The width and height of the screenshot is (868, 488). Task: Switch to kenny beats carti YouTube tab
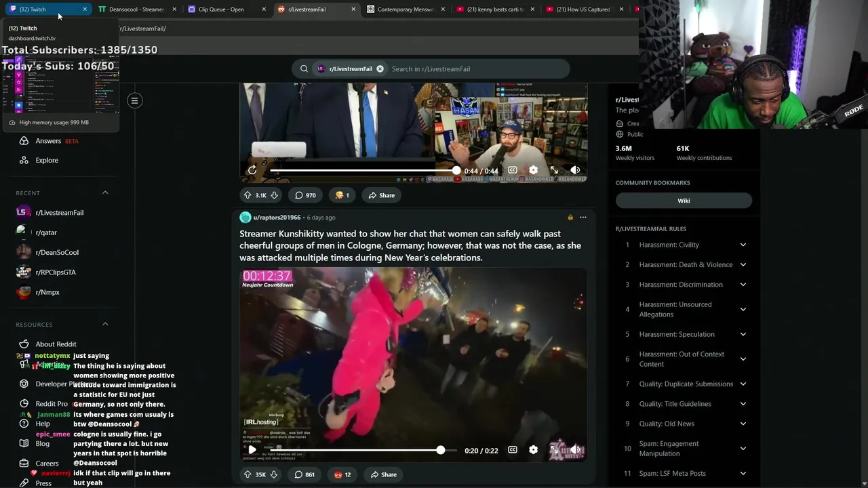coord(495,9)
